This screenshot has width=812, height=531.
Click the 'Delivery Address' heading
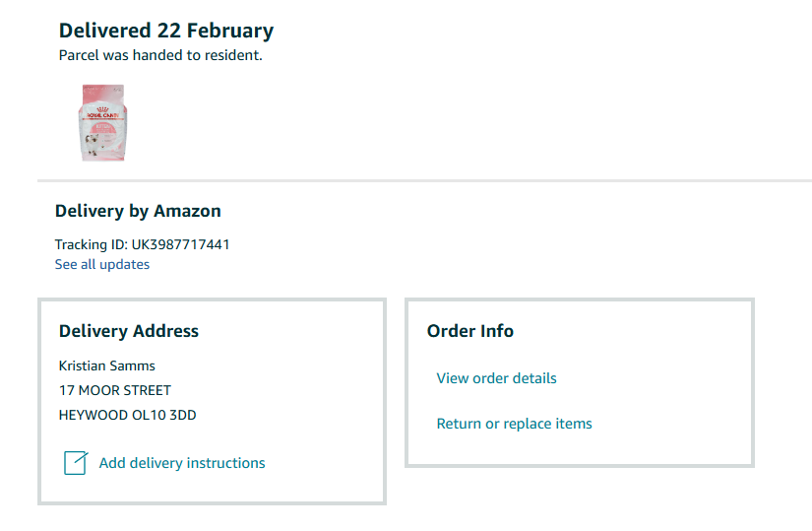pos(129,331)
